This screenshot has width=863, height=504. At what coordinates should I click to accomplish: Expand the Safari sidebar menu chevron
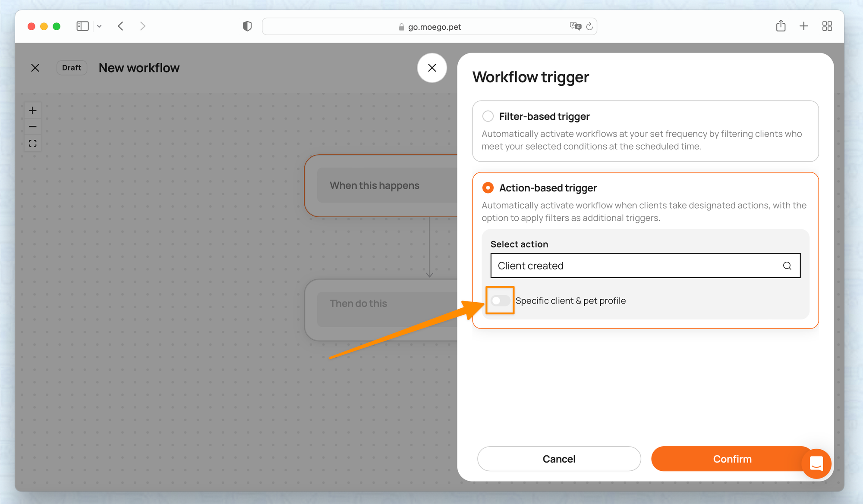[99, 26]
